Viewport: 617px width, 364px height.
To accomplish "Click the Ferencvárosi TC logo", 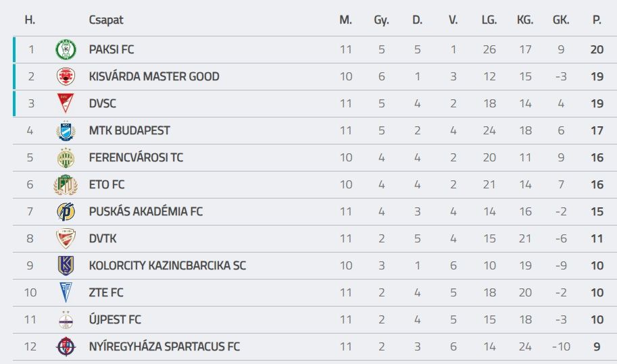I will click(x=66, y=157).
